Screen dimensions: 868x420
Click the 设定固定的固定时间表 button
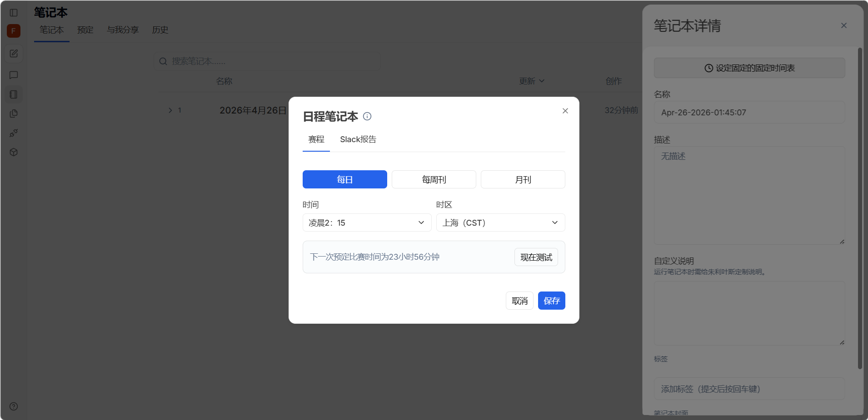pos(749,68)
